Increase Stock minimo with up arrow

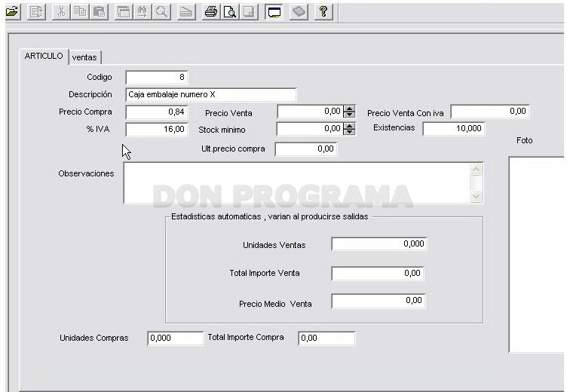click(349, 126)
